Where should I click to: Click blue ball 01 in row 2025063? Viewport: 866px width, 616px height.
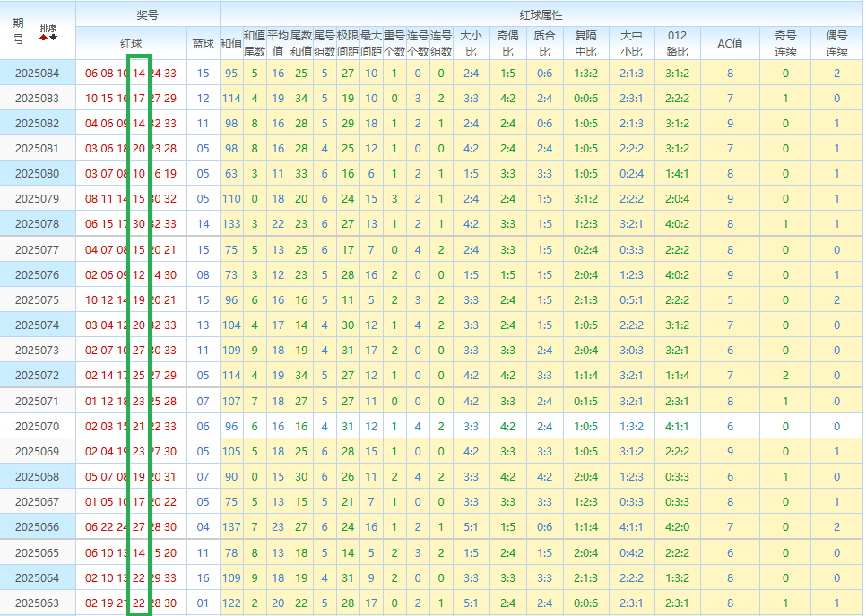[204, 603]
